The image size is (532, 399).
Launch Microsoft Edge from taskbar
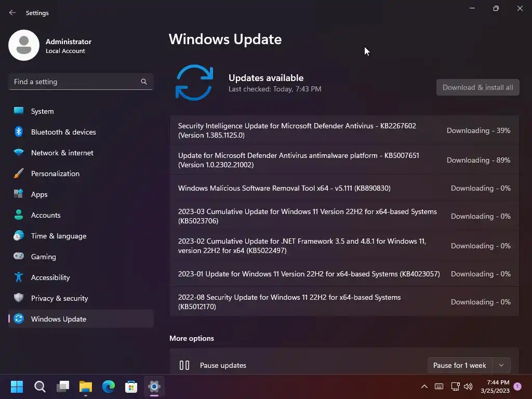pyautogui.click(x=109, y=387)
